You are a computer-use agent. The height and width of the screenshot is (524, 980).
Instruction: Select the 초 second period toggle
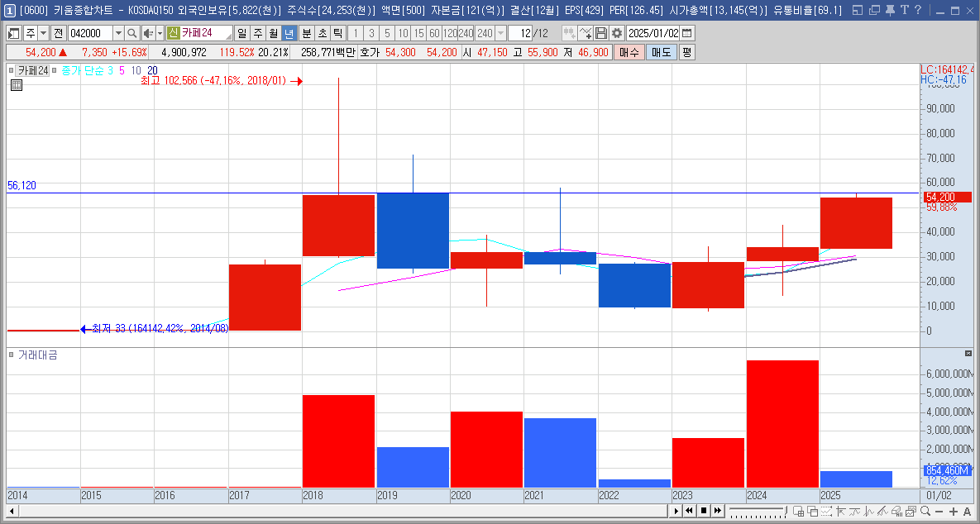pyautogui.click(x=322, y=33)
